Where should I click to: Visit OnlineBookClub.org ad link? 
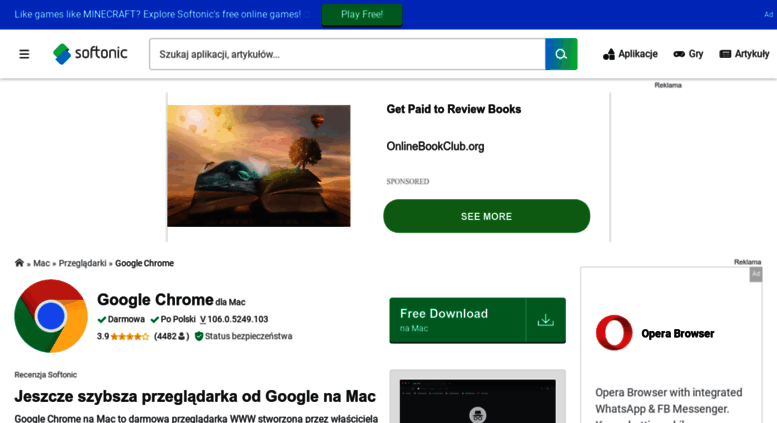pyautogui.click(x=435, y=147)
